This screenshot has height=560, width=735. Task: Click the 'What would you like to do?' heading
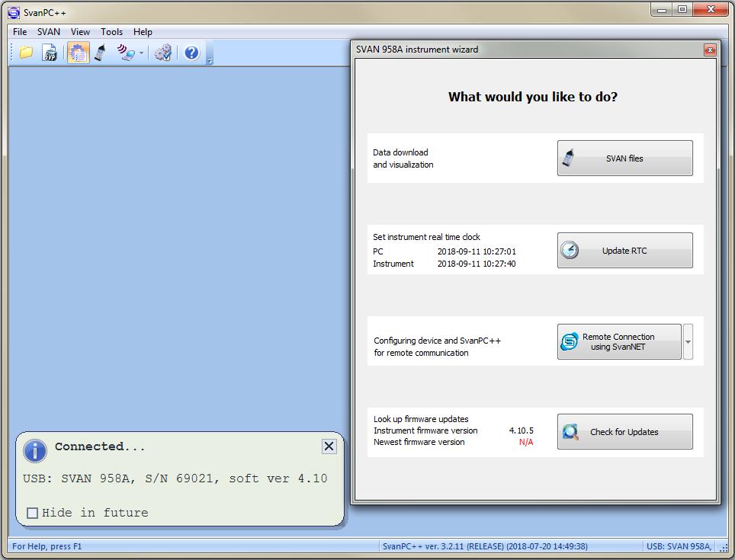tap(533, 97)
